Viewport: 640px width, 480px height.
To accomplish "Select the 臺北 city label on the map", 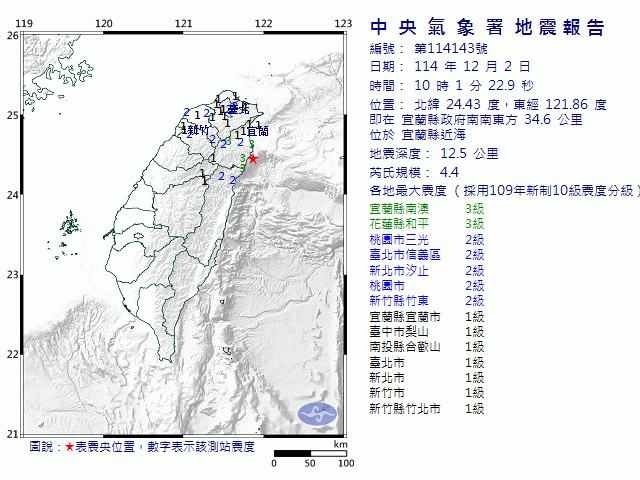I will tap(236, 108).
